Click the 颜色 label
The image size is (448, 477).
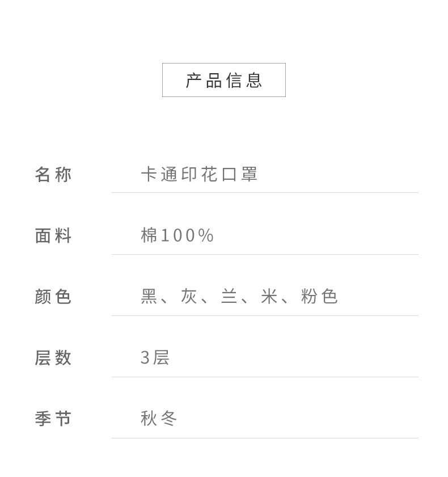pos(53,297)
